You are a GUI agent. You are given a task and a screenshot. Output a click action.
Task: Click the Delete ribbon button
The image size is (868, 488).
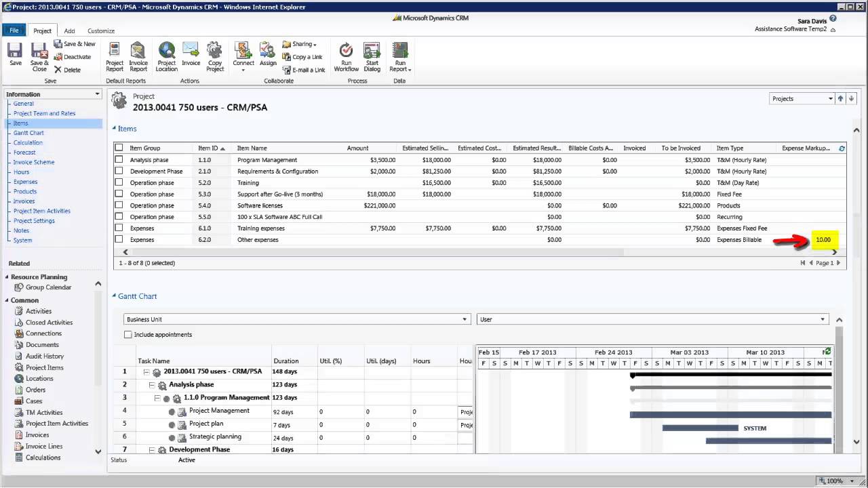67,70
